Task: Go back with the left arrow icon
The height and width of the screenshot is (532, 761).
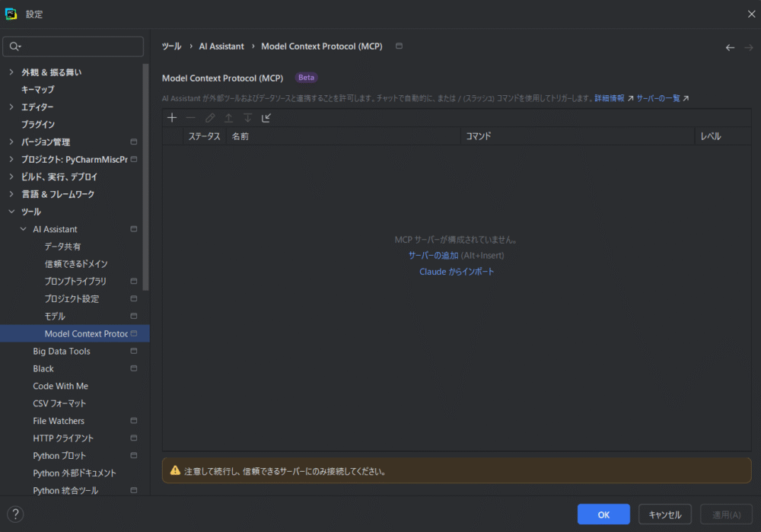Action: click(x=730, y=48)
